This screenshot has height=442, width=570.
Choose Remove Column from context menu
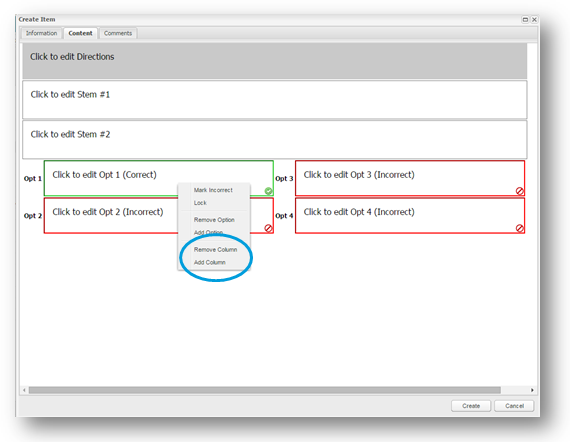pyautogui.click(x=215, y=250)
